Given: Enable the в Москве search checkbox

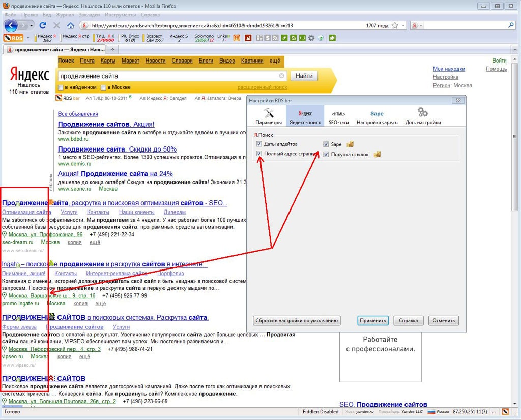Looking at the screenshot, I should point(104,87).
